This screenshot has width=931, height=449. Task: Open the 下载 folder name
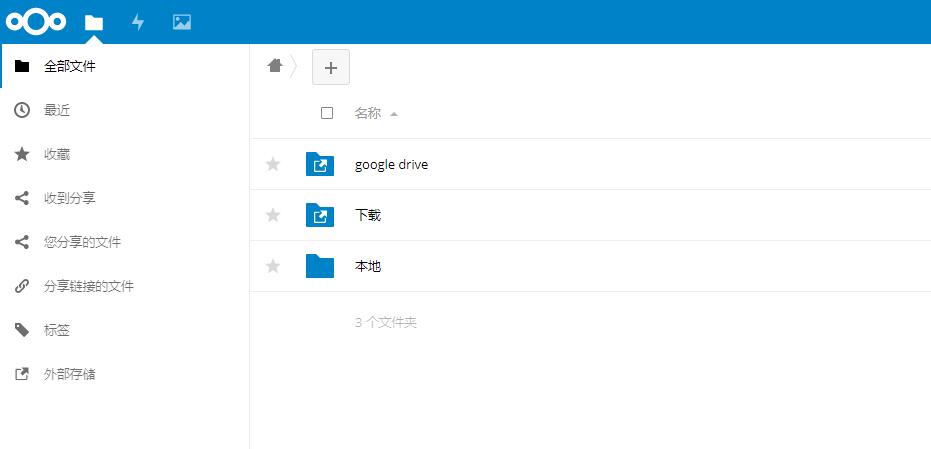[368, 215]
